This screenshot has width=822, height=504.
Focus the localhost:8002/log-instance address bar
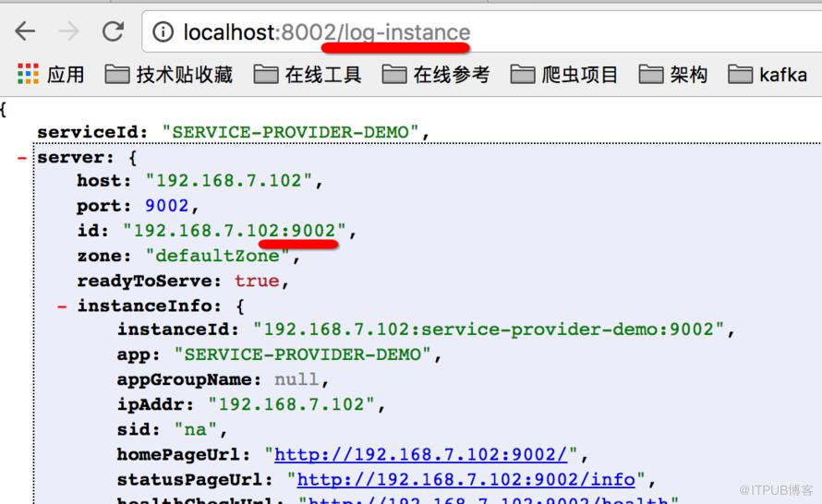point(482,32)
